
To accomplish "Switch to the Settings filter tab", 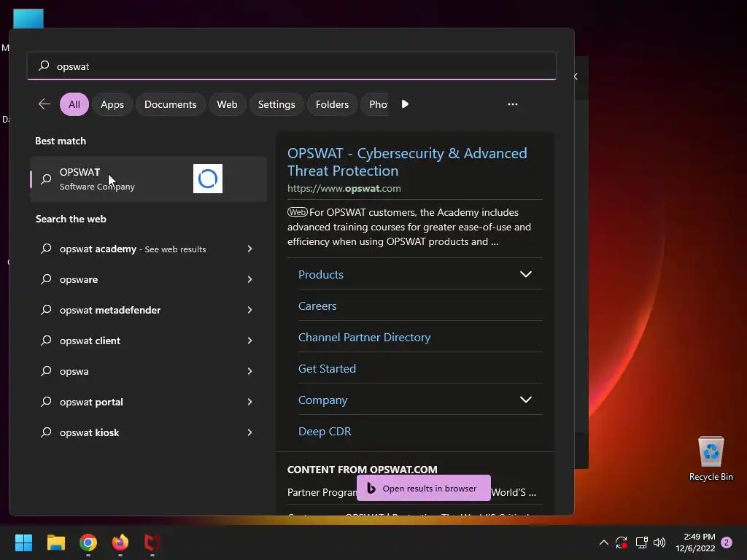I will (x=276, y=104).
